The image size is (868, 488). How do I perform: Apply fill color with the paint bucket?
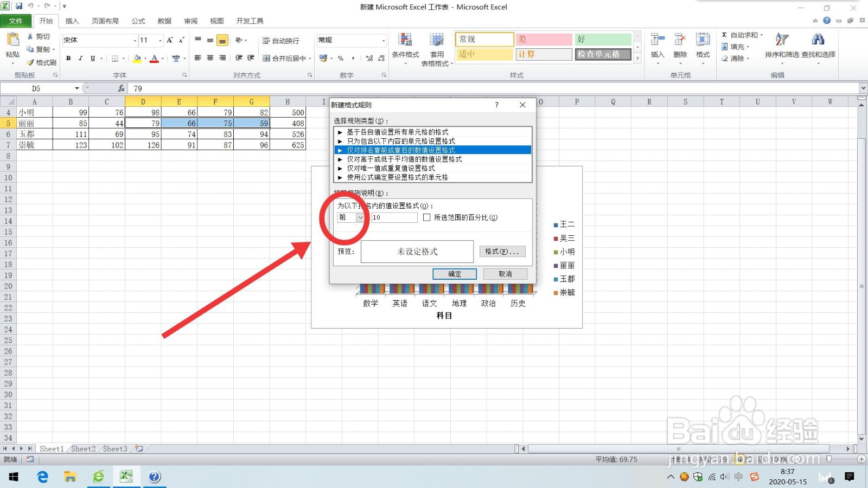click(137, 58)
